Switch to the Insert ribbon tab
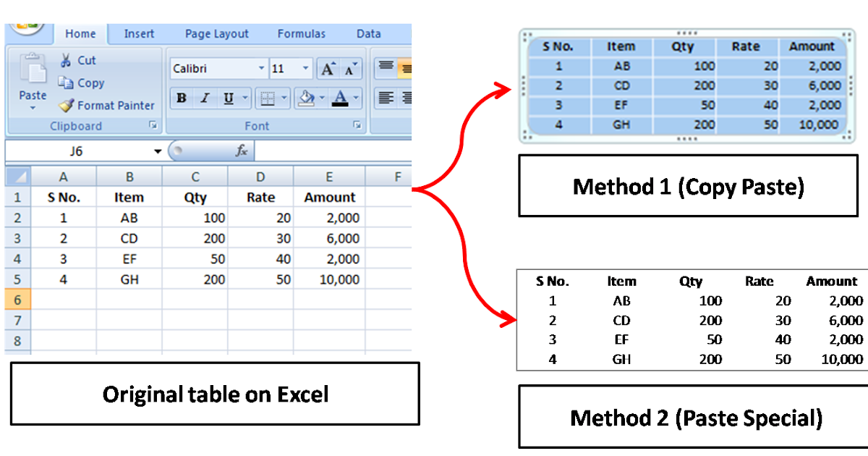Image resolution: width=868 pixels, height=456 pixels. [x=139, y=33]
